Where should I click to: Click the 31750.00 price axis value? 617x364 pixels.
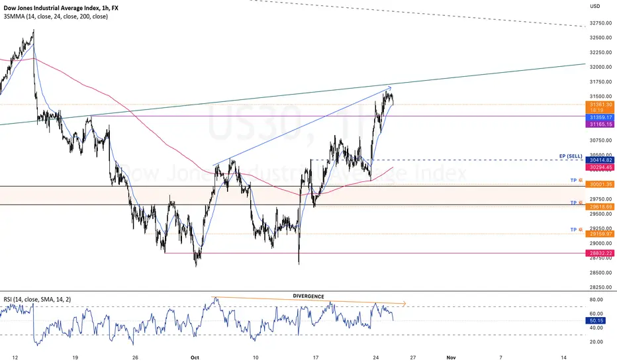[600, 82]
